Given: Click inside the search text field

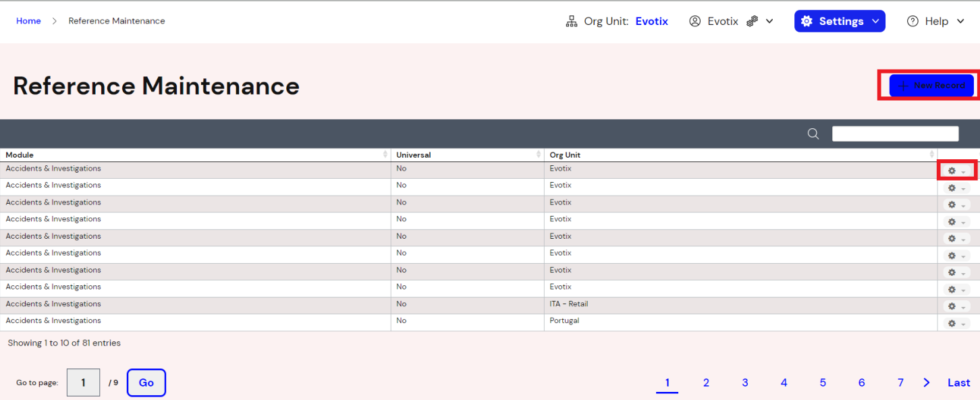Looking at the screenshot, I should [895, 133].
